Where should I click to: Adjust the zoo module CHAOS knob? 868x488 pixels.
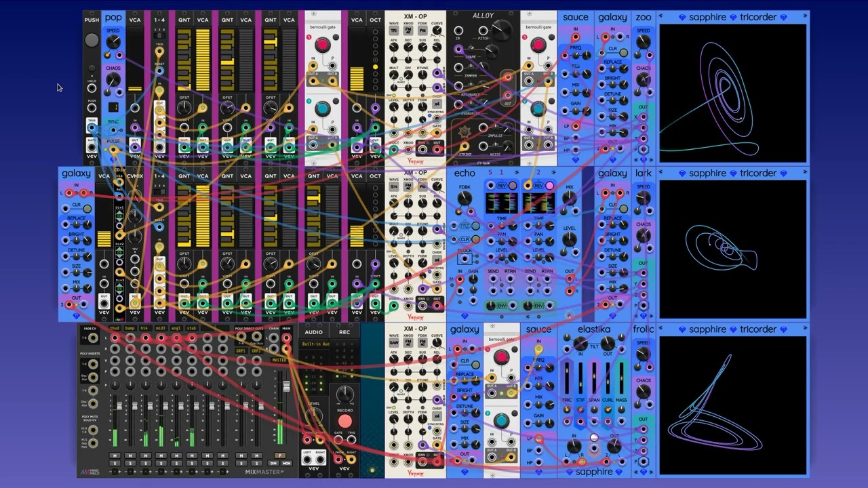click(643, 80)
